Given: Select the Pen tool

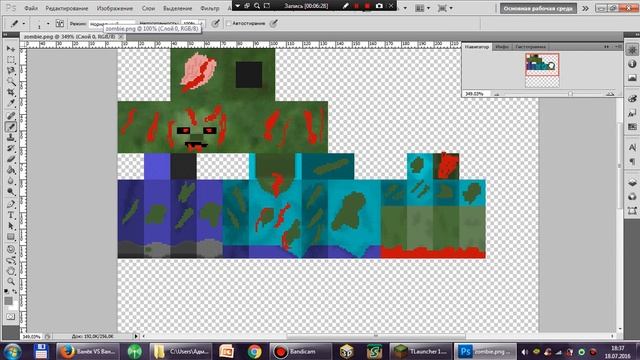Looking at the screenshot, I should point(11,204).
